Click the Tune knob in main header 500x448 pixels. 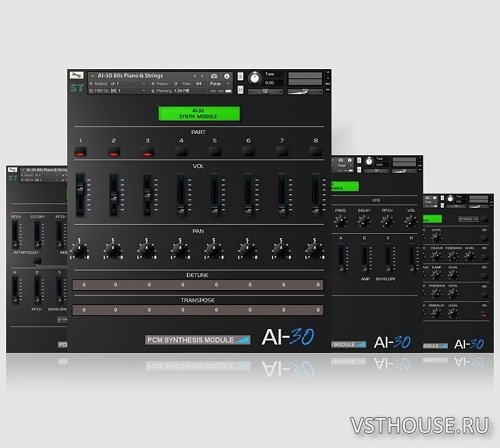[255, 78]
